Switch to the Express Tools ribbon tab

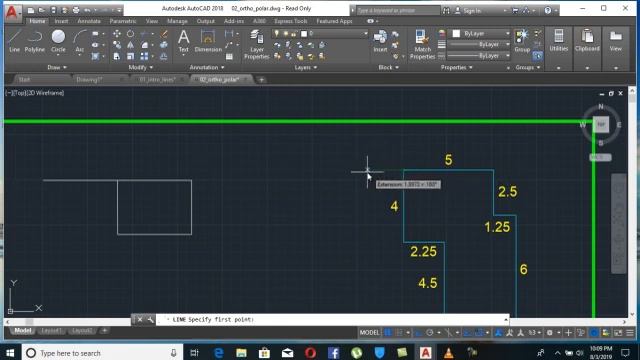[291, 21]
